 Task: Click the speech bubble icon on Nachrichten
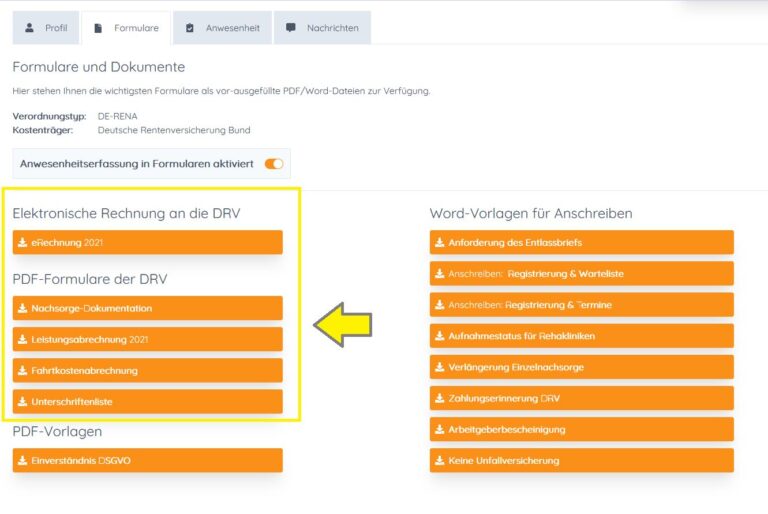291,28
